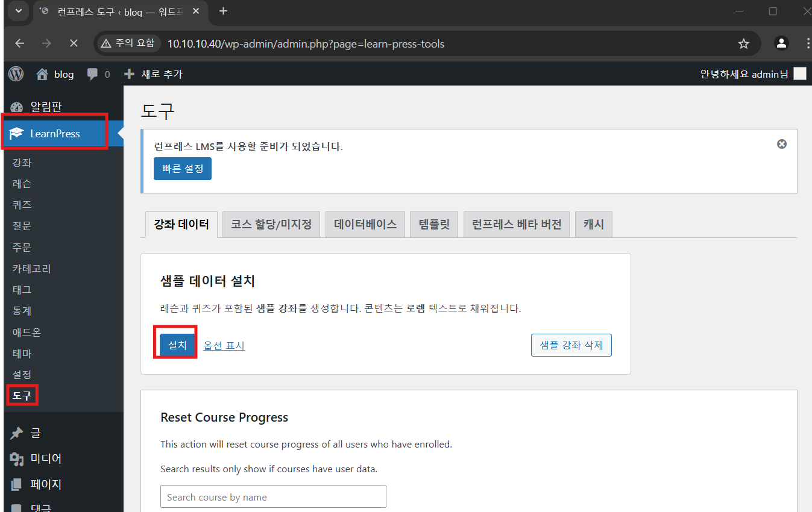Image resolution: width=812 pixels, height=512 pixels.
Task: Focus the browser address bar URL
Action: click(x=306, y=43)
